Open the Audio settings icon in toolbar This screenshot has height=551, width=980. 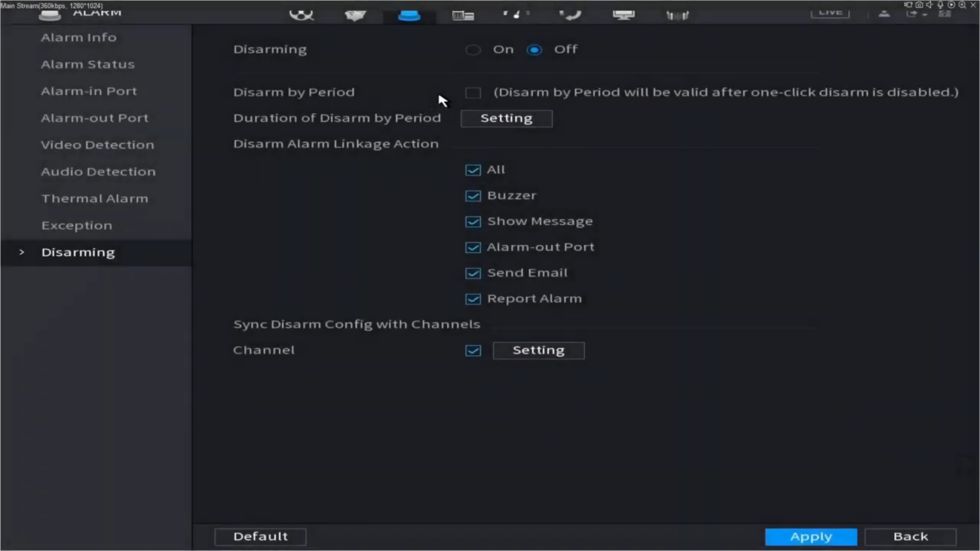pyautogui.click(x=677, y=14)
